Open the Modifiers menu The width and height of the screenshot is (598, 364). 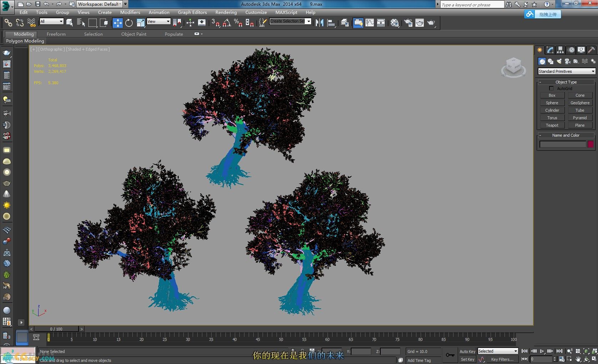[x=130, y=12]
